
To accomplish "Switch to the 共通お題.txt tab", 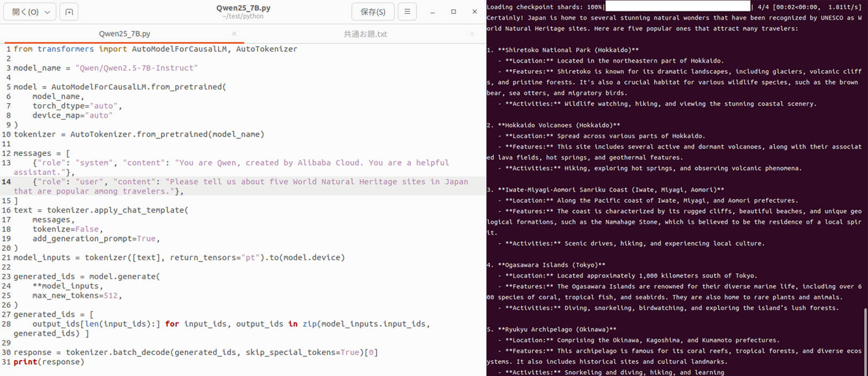I will click(x=365, y=34).
